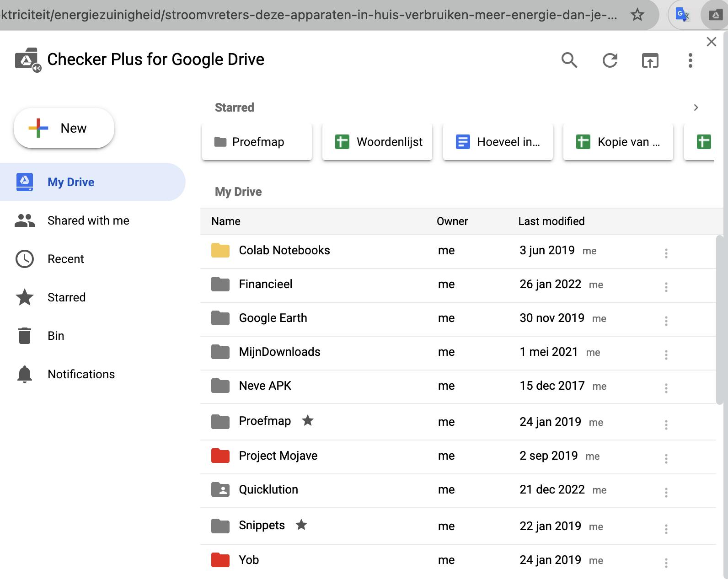
Task: Open the Bin in the sidebar
Action: click(x=56, y=336)
